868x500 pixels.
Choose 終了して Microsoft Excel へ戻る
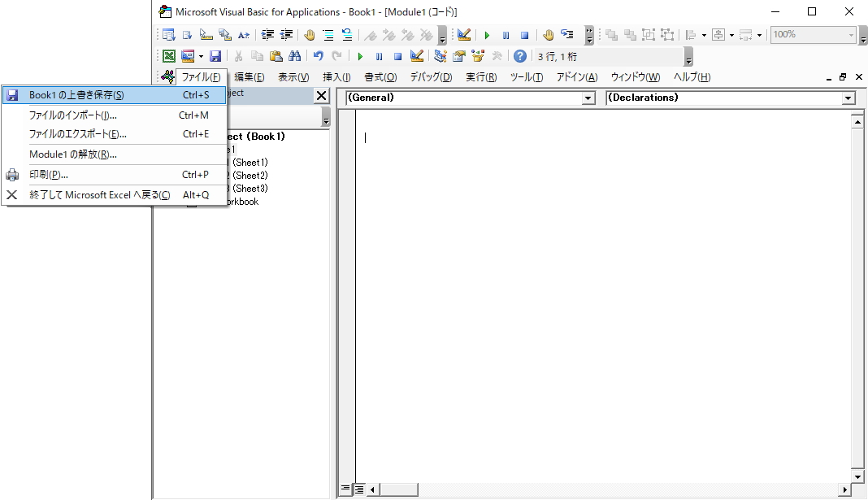point(115,195)
